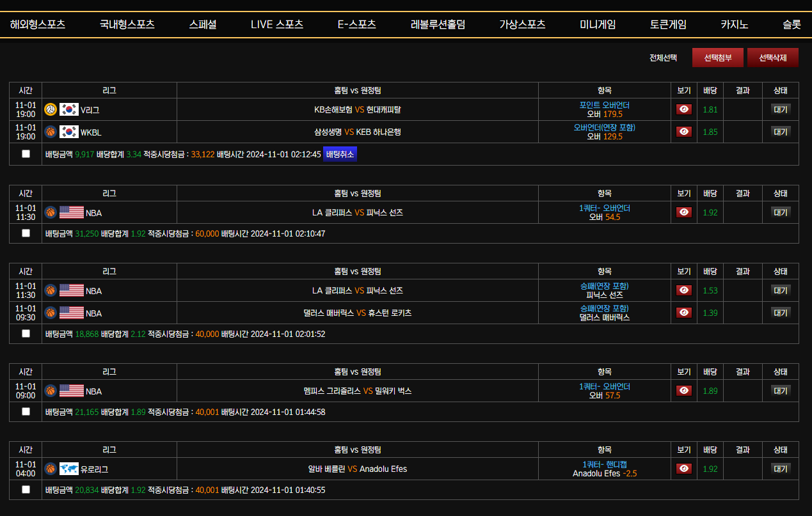Viewport: 812px width, 516px height.
Task: Click the 배팅취소 cancel button
Action: (x=340, y=154)
